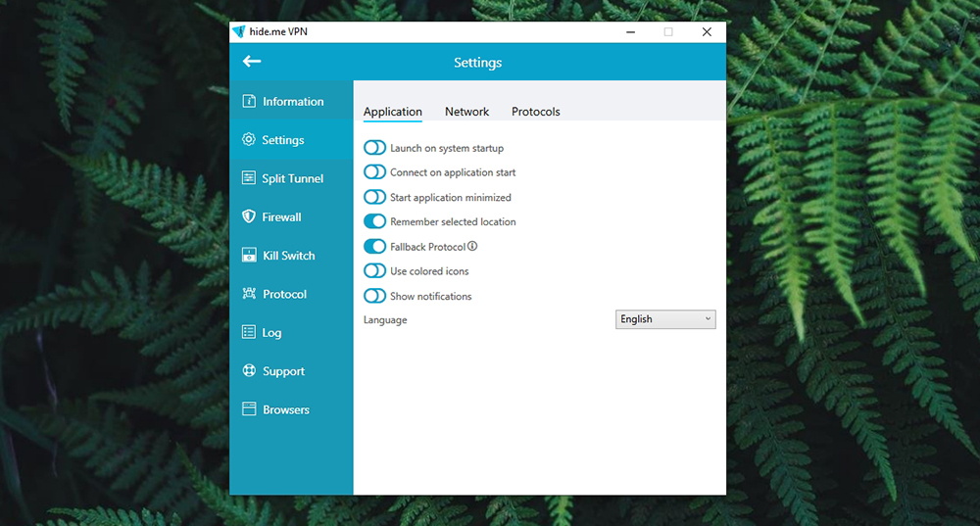This screenshot has width=980, height=526.
Task: Click the back arrow in Settings header
Action: pos(252,62)
